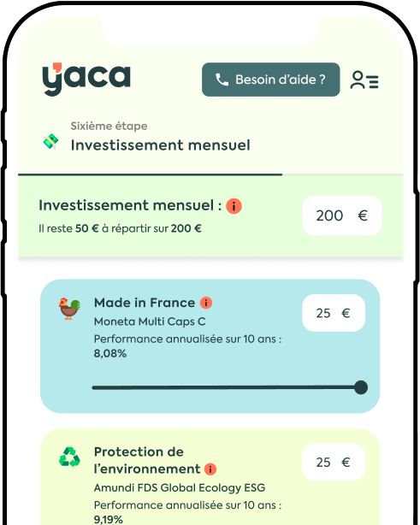420x525 pixels.
Task: Click the step progress bar
Action: 210,174
